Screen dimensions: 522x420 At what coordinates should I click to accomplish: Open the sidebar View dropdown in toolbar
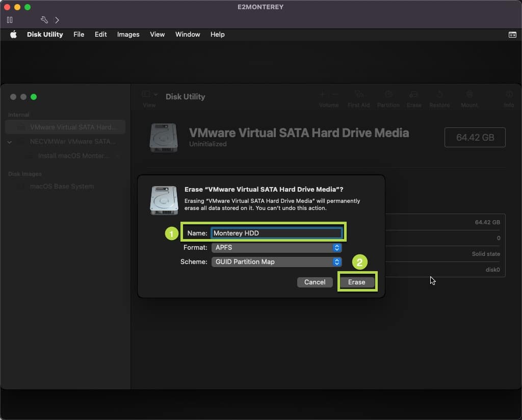(149, 94)
